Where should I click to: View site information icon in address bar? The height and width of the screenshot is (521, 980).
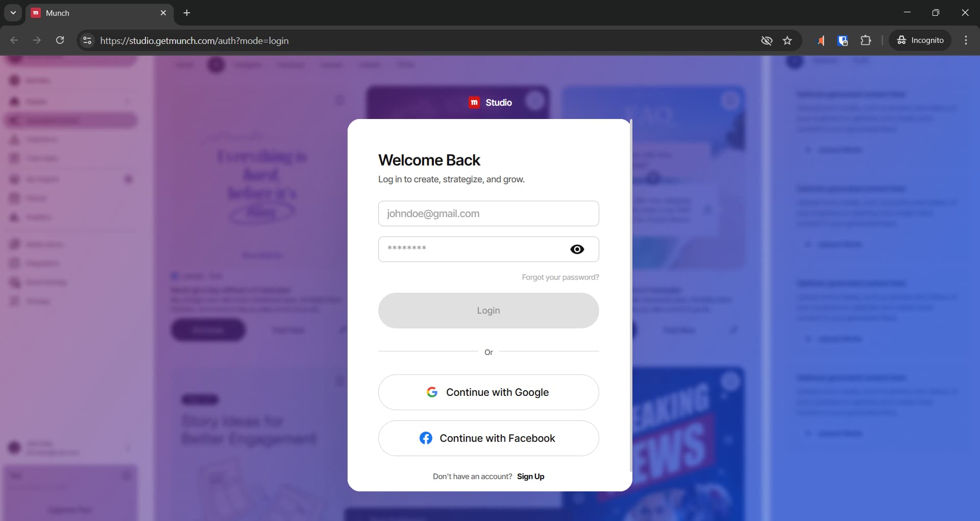[87, 40]
